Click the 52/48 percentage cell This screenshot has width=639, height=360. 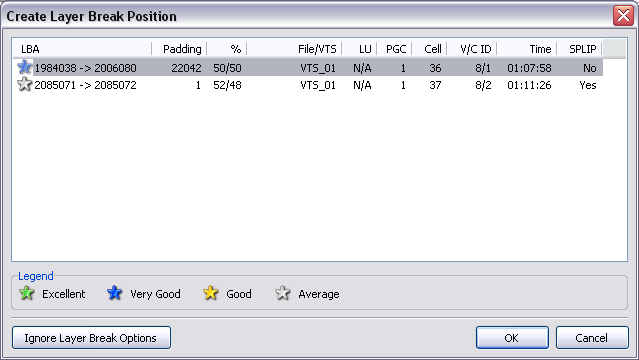227,85
